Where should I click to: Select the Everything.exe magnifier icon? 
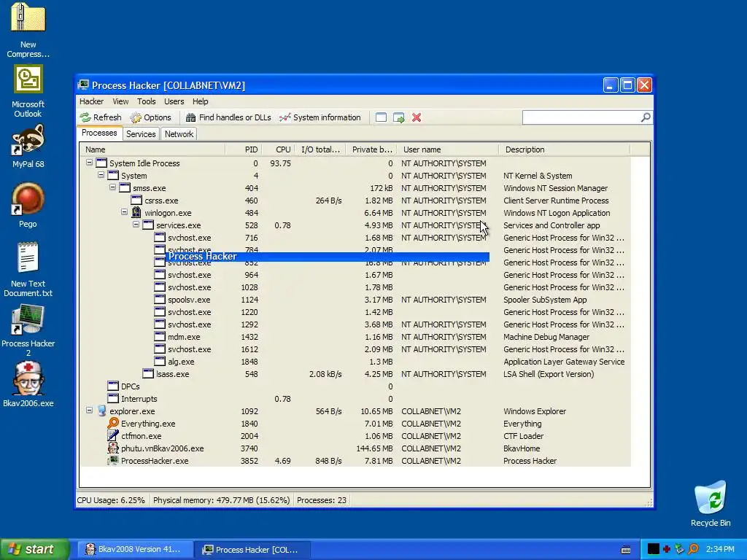(113, 423)
